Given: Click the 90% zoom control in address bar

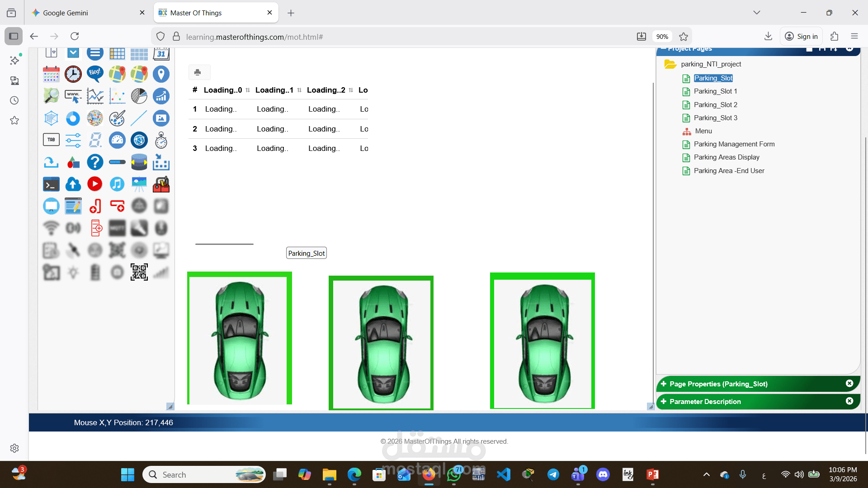Looking at the screenshot, I should [662, 36].
